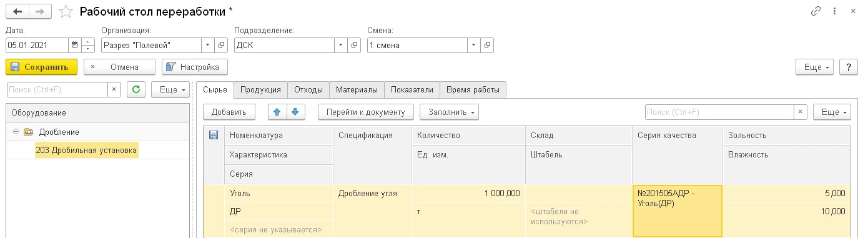
Task: Expand the Подразделение dropdown list
Action: pyautogui.click(x=340, y=45)
